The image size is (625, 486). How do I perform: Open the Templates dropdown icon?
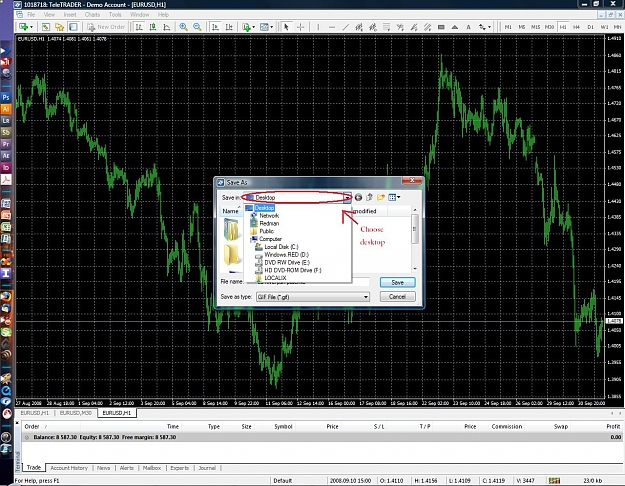[x=266, y=27]
